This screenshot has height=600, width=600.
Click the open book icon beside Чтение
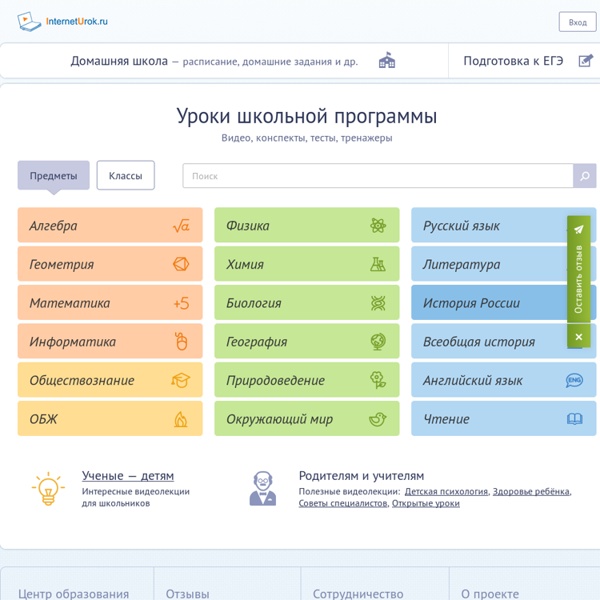(x=574, y=419)
